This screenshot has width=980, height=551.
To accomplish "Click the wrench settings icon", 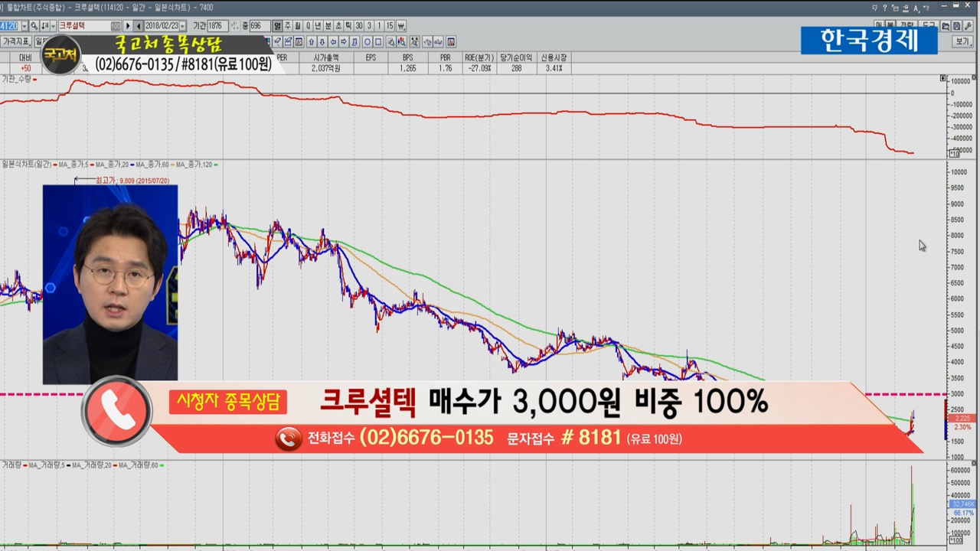I will point(969,26).
